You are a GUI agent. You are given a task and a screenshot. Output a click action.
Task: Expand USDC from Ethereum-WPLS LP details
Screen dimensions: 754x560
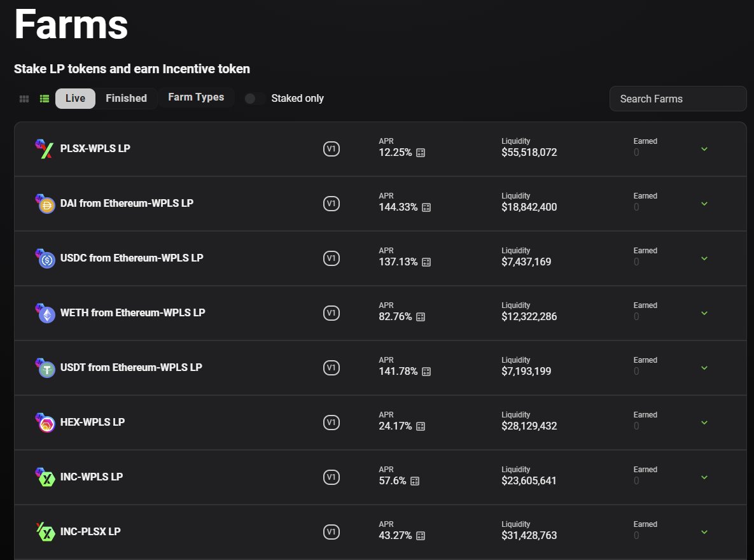coord(704,258)
